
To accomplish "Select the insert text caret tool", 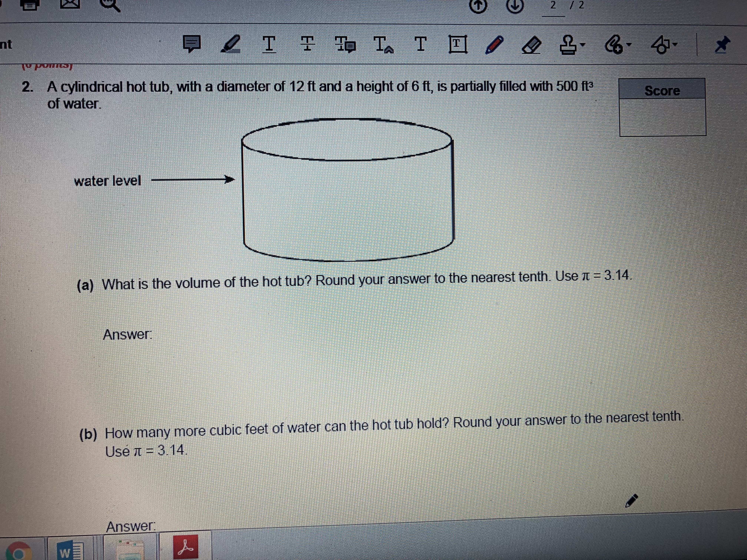I will tap(384, 45).
